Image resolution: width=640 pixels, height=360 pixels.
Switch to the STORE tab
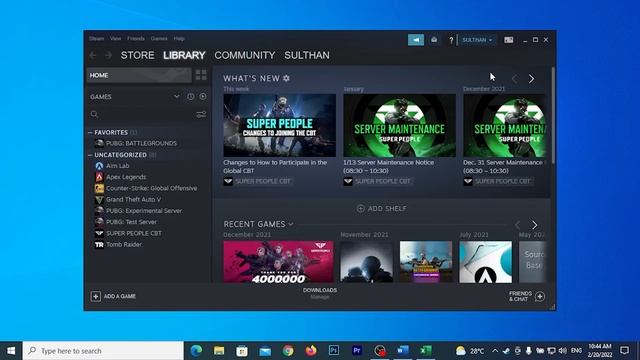(x=137, y=55)
